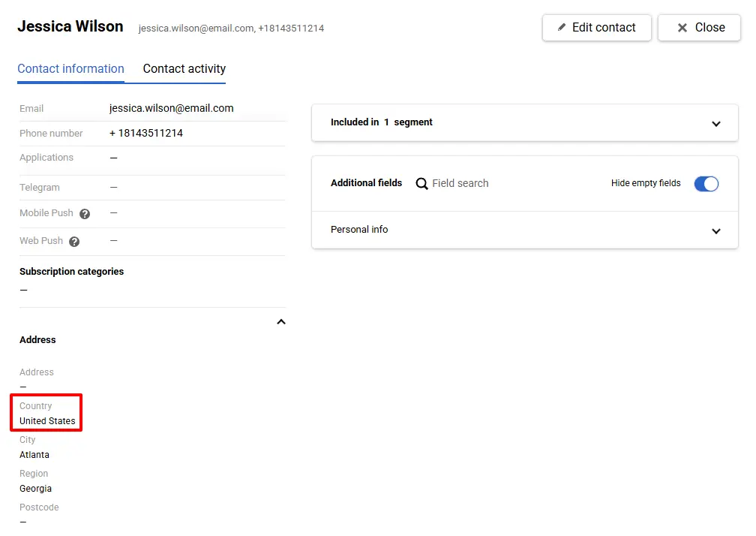Image resolution: width=756 pixels, height=536 pixels.
Task: Click the Jessica Wilson contact name header
Action: click(x=70, y=26)
